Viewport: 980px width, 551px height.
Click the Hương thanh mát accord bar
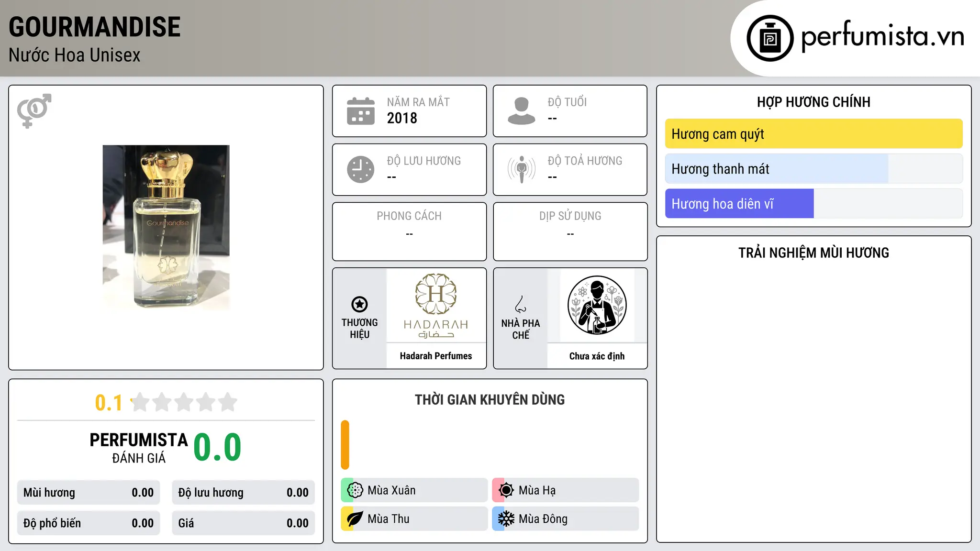click(813, 169)
